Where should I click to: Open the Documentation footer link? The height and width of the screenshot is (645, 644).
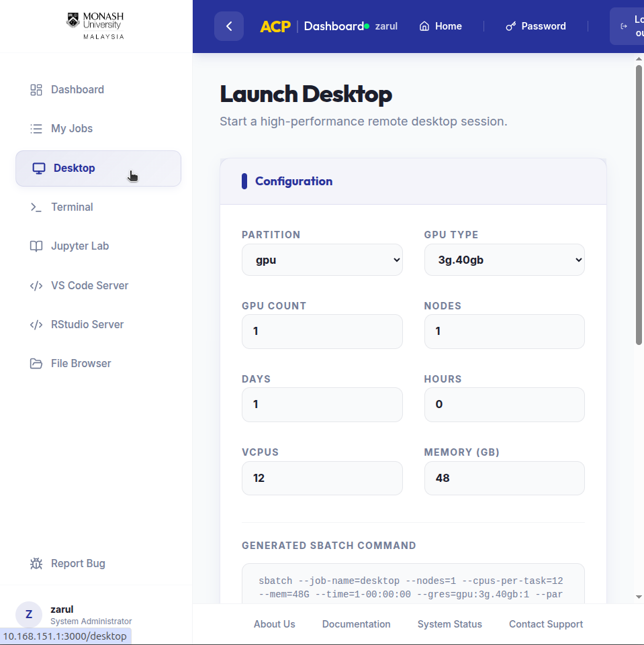click(x=356, y=624)
